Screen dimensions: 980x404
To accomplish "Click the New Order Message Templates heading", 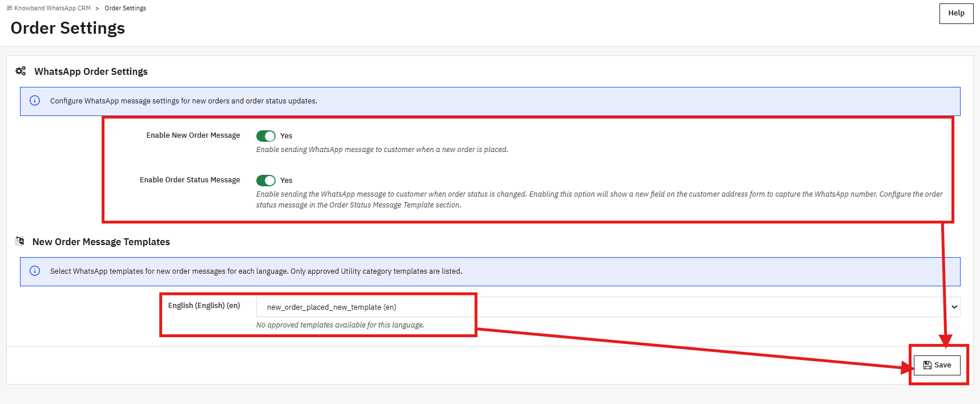I will (101, 242).
